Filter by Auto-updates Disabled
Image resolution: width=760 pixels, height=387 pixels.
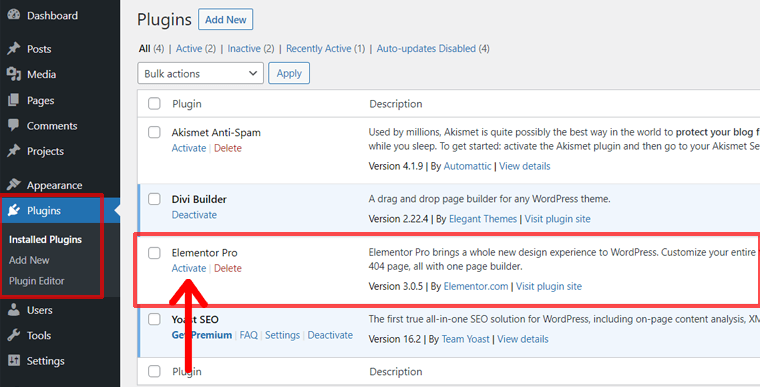tap(426, 48)
